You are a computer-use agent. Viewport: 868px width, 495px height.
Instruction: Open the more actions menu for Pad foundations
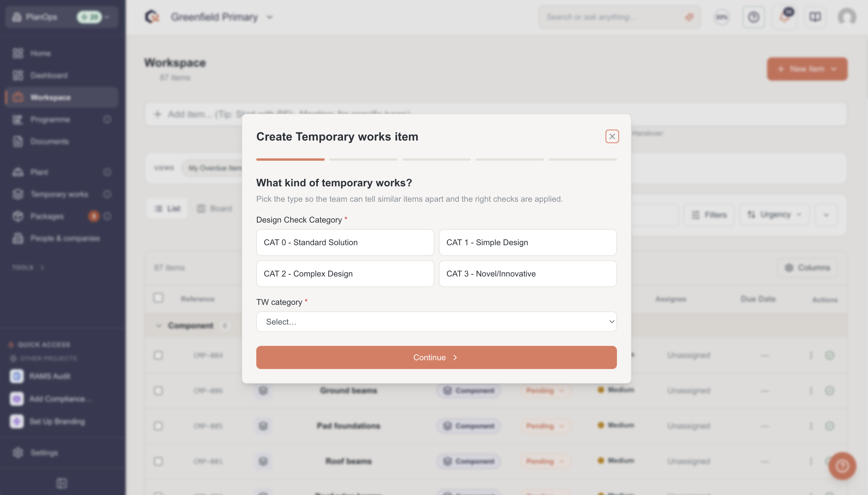811,426
